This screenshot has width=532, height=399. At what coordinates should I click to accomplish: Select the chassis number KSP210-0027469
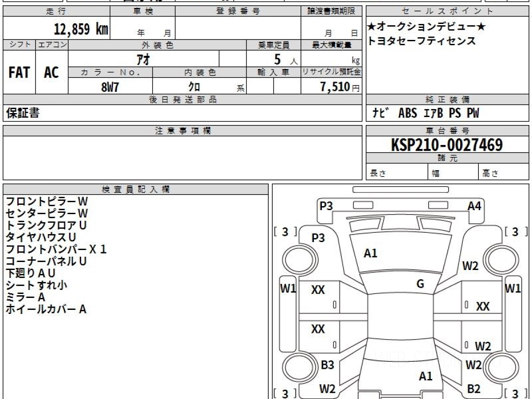[447, 145]
